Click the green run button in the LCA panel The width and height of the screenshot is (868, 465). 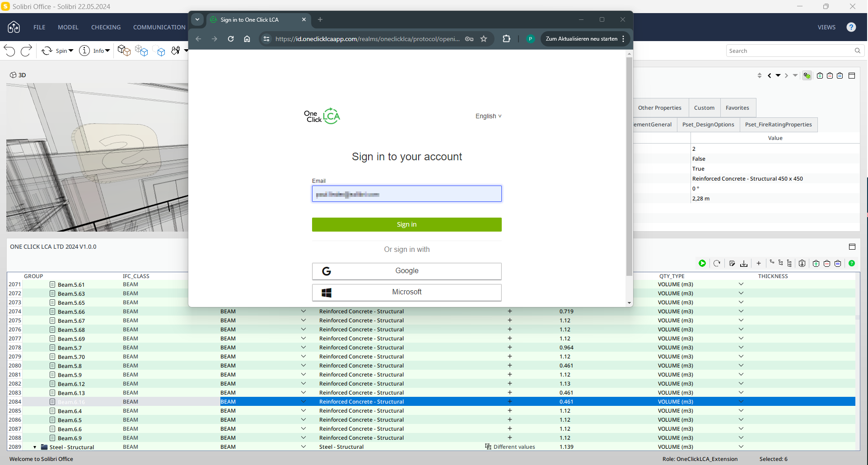tap(702, 263)
